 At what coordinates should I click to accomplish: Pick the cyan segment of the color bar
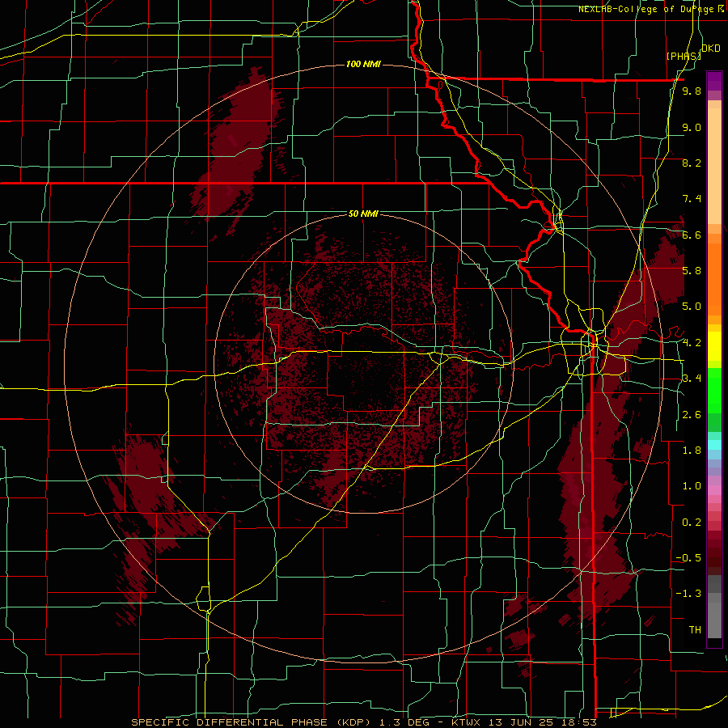click(x=714, y=445)
